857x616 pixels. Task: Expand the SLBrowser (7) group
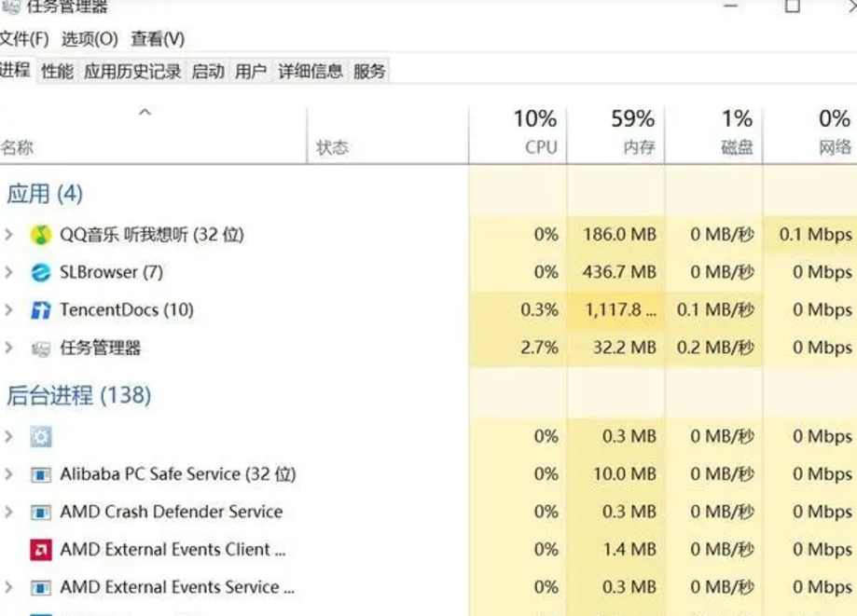coord(8,272)
